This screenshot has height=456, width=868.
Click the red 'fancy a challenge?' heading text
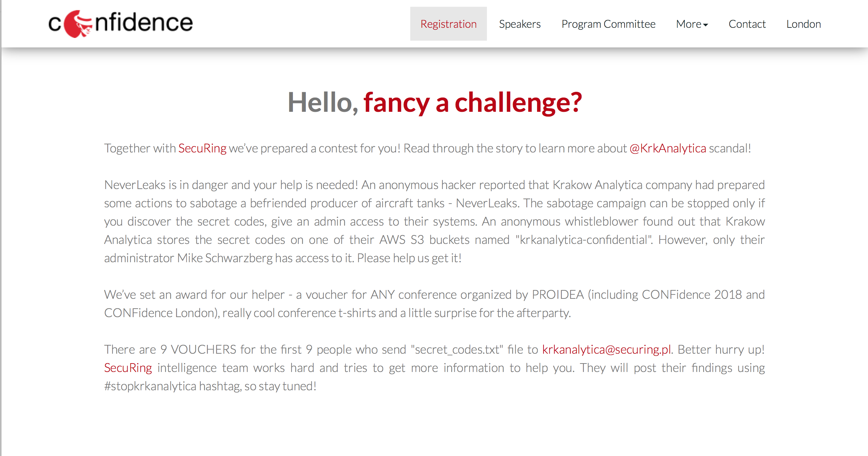(x=473, y=102)
